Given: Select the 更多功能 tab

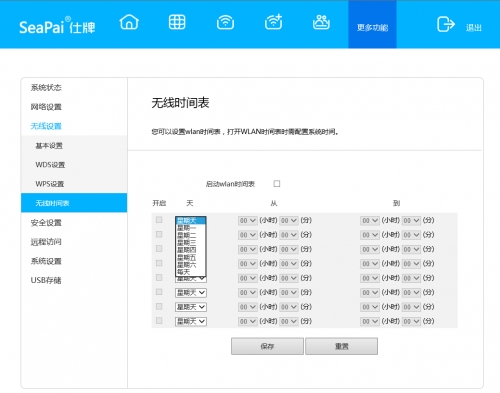Looking at the screenshot, I should coord(372,24).
